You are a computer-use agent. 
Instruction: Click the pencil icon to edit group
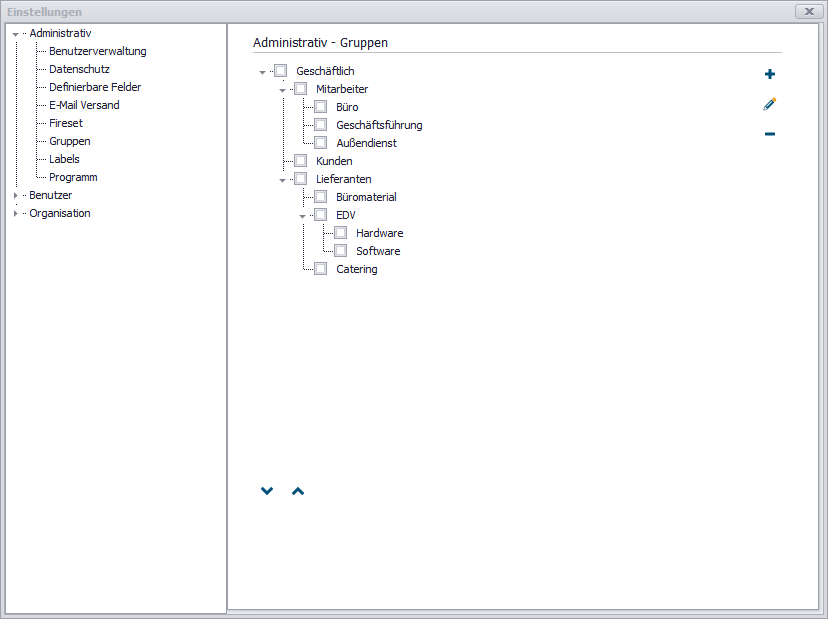point(769,104)
